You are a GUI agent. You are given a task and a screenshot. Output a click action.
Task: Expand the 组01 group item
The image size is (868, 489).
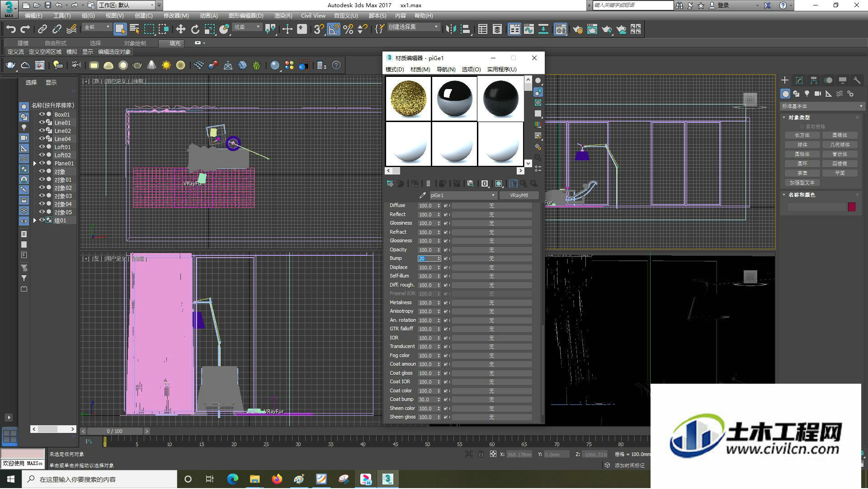pyautogui.click(x=35, y=220)
